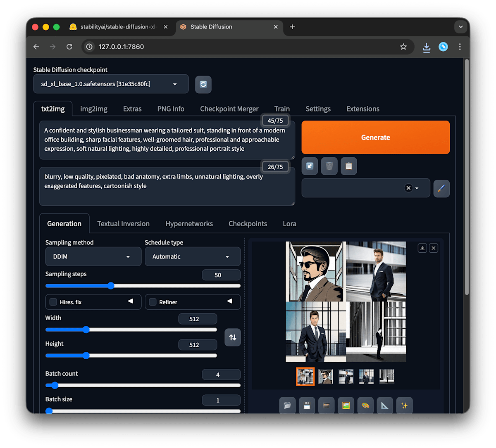Screen dimensions: 496x448
Task: Select the Hypernetworks tab
Action: (x=189, y=223)
